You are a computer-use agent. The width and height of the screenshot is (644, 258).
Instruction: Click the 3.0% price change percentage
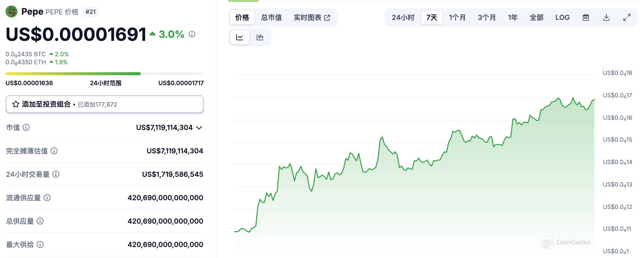pos(172,34)
